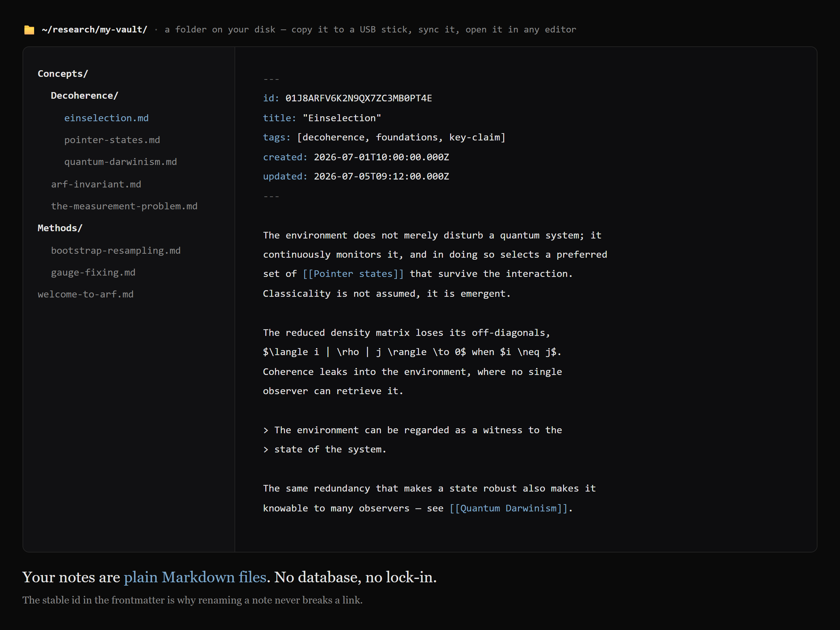Click the yellow folder icon beside ~/research/my-vault/
The height and width of the screenshot is (630, 840).
click(29, 30)
